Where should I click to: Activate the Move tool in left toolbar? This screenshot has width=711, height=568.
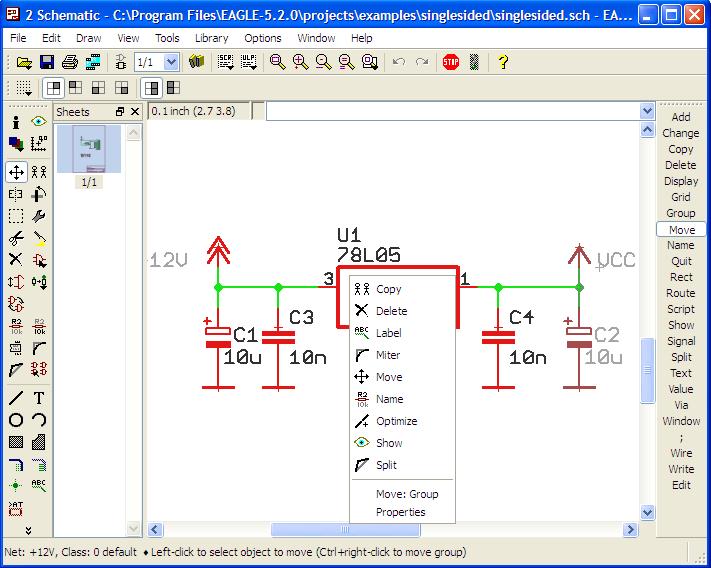click(x=16, y=172)
